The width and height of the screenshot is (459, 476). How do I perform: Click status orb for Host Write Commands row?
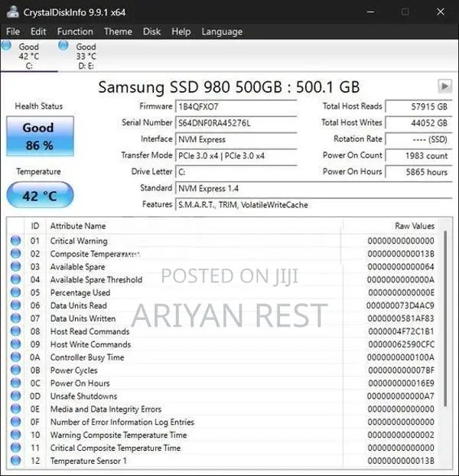coord(16,344)
